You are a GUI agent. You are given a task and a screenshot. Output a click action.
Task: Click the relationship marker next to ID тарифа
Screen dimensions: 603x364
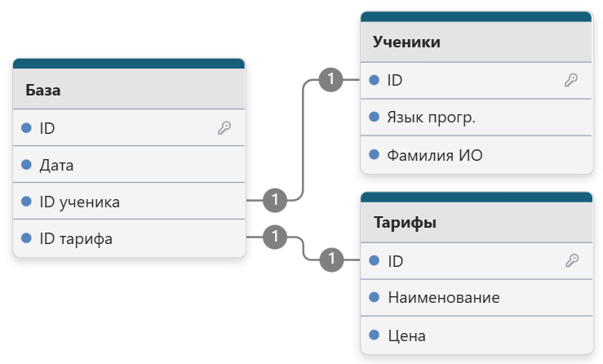(x=275, y=236)
